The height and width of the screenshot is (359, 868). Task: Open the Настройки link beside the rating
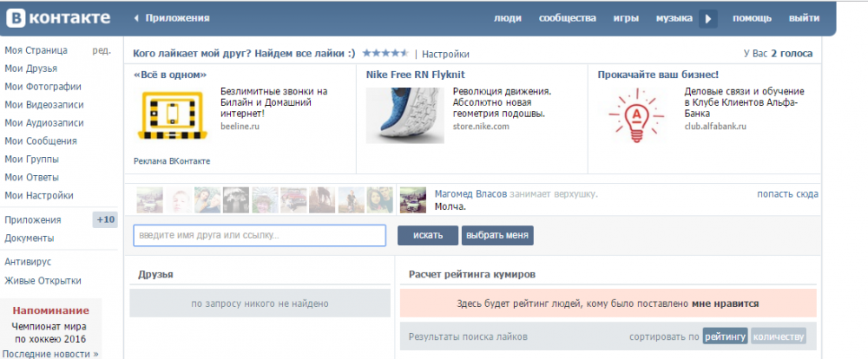(x=445, y=54)
